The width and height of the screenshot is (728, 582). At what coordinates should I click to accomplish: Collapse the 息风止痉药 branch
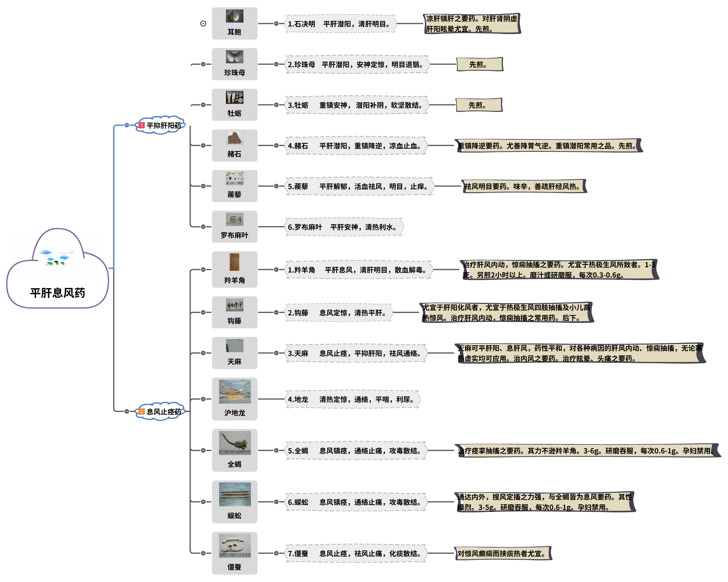click(127, 411)
